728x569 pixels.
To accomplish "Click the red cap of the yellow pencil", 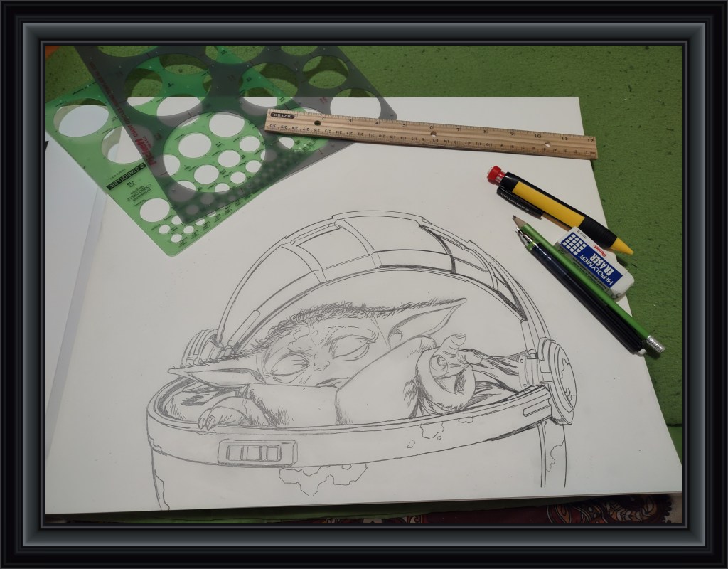I will (x=496, y=175).
